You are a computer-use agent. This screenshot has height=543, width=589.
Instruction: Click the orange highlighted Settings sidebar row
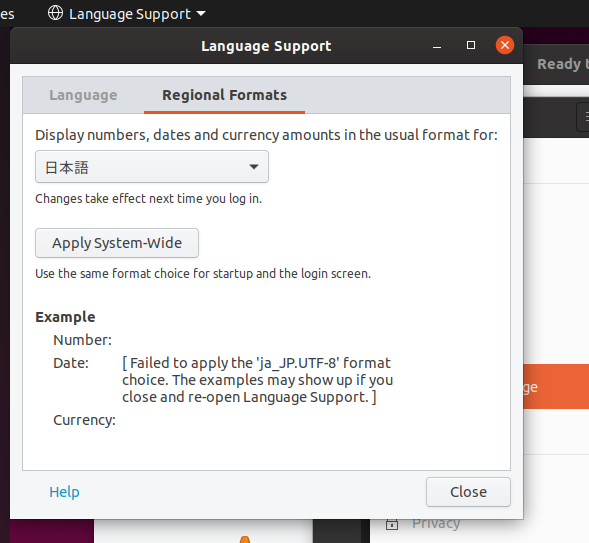click(556, 386)
